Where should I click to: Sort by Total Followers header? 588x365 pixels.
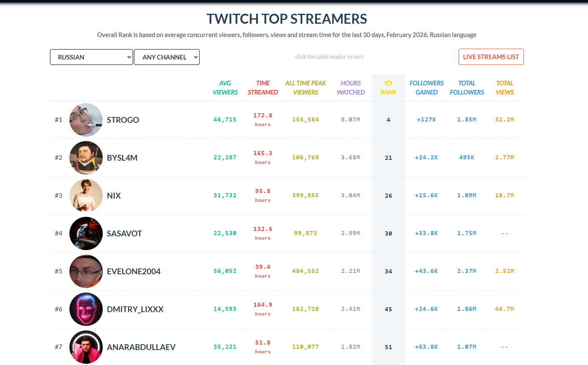pyautogui.click(x=467, y=88)
